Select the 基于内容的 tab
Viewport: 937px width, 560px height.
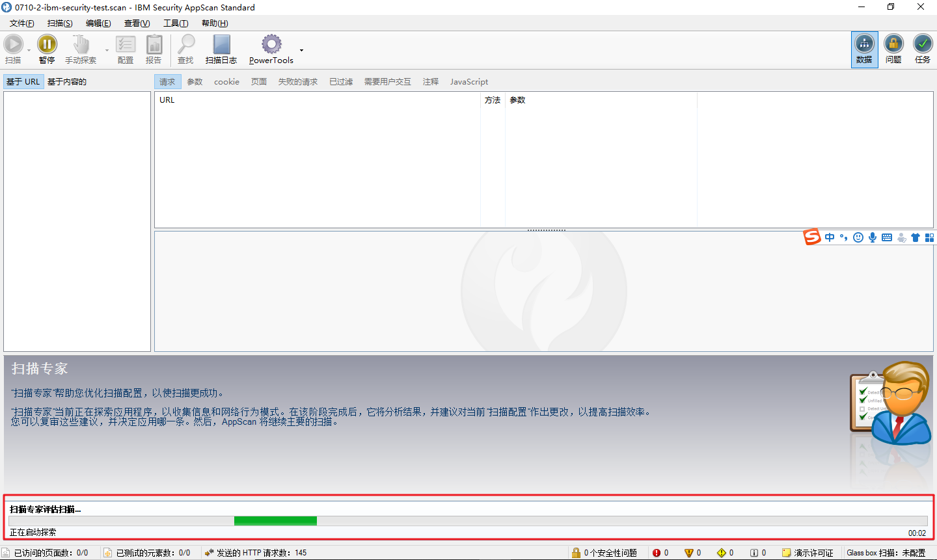pos(67,82)
